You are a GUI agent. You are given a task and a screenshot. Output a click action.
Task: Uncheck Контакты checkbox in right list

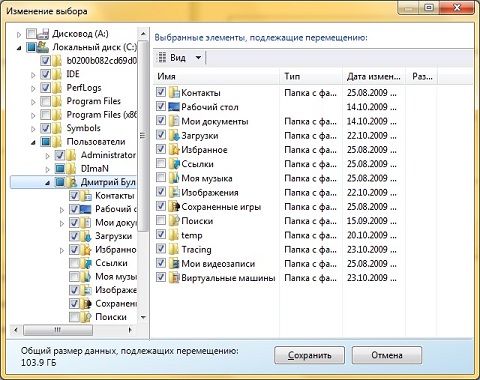pos(161,92)
